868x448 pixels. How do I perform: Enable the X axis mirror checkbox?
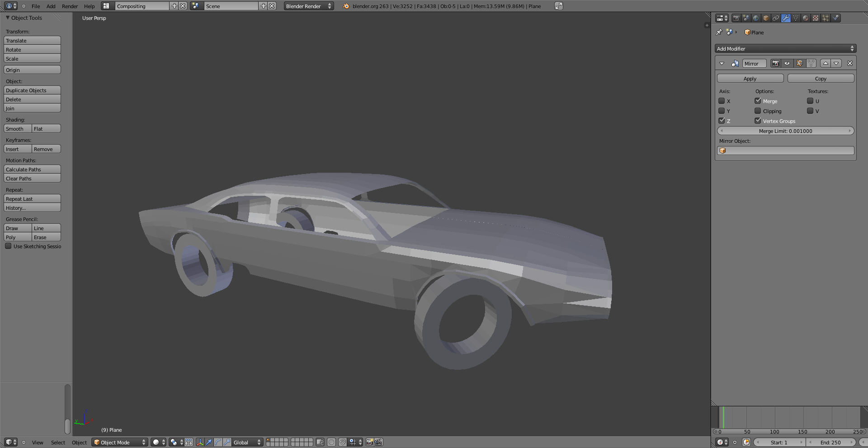pos(722,101)
